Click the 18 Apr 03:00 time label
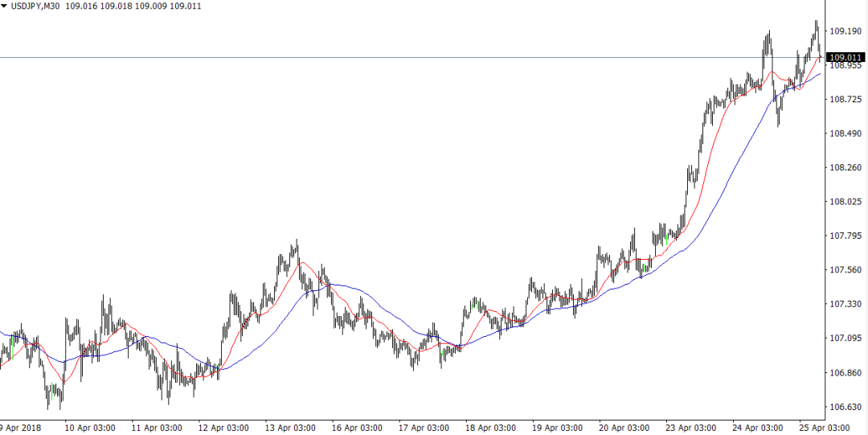The image size is (868, 435). click(490, 428)
